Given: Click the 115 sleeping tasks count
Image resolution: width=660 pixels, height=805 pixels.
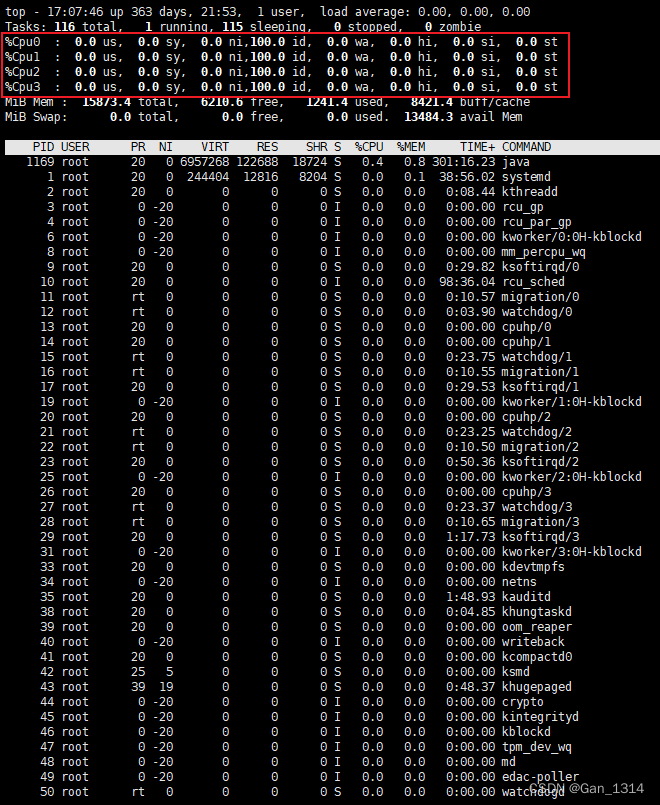Looking at the screenshot, I should point(232,27).
